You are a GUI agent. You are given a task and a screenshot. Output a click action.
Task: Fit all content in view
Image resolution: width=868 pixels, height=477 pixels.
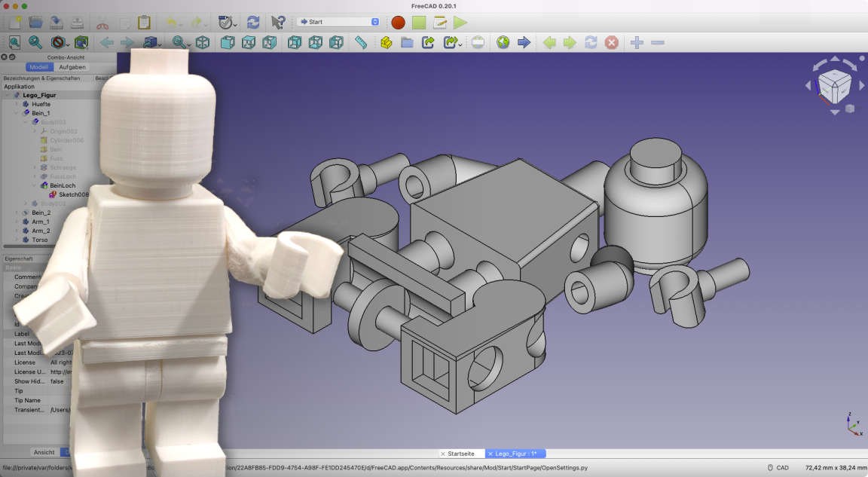tap(14, 43)
